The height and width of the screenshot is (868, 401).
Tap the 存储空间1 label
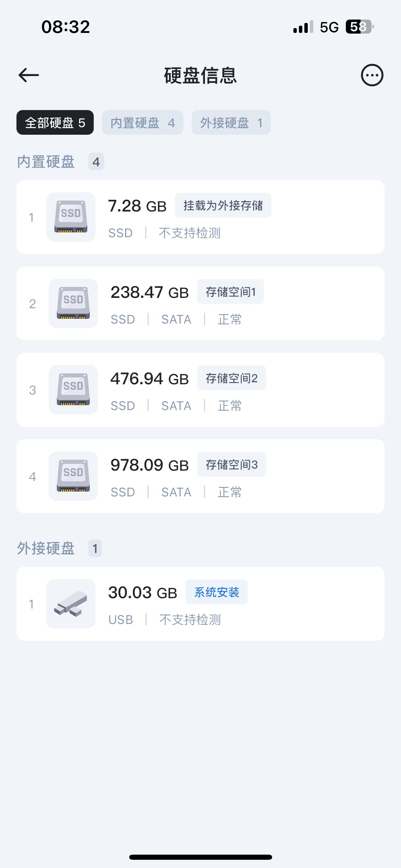pyautogui.click(x=231, y=292)
